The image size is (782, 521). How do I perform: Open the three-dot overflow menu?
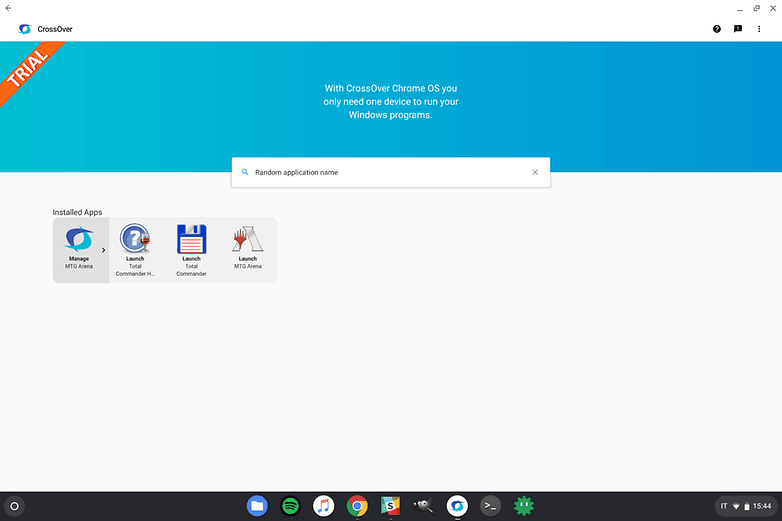[759, 29]
